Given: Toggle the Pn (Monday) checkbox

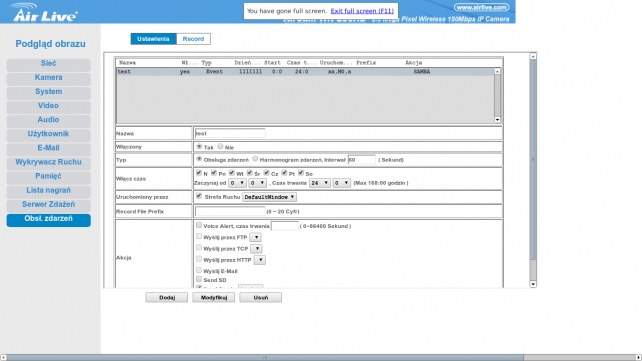Looking at the screenshot, I should (x=214, y=173).
